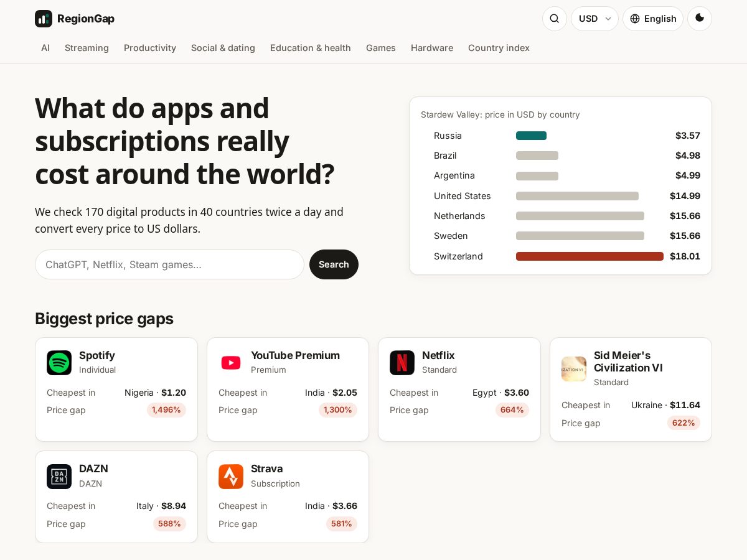Screen dimensions: 747x560
Task: Click the $3.57 Russia price
Action: click(688, 136)
